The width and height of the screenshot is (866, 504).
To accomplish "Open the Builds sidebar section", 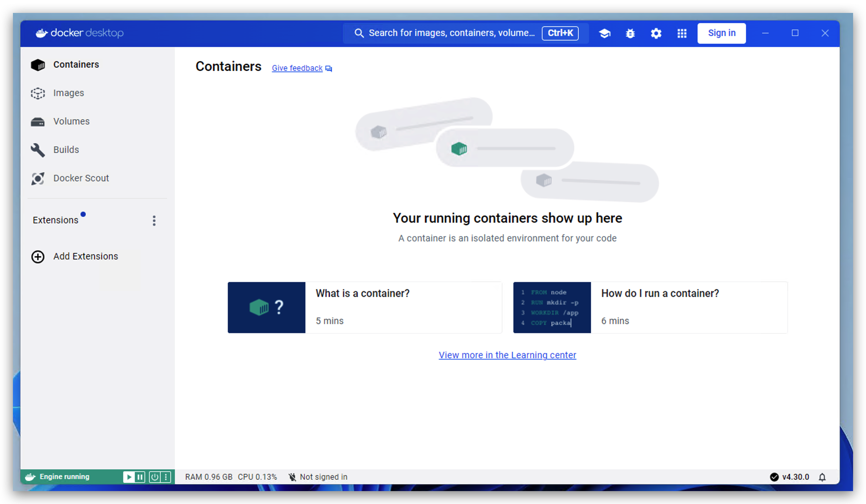I will pos(97,150).
